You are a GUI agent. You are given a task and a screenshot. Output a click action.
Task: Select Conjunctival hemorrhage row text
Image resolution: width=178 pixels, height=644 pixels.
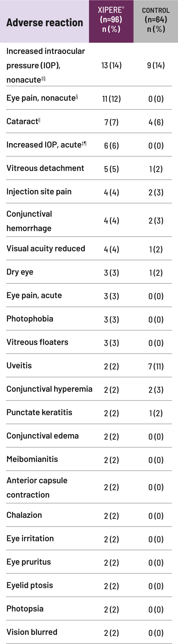tap(29, 221)
